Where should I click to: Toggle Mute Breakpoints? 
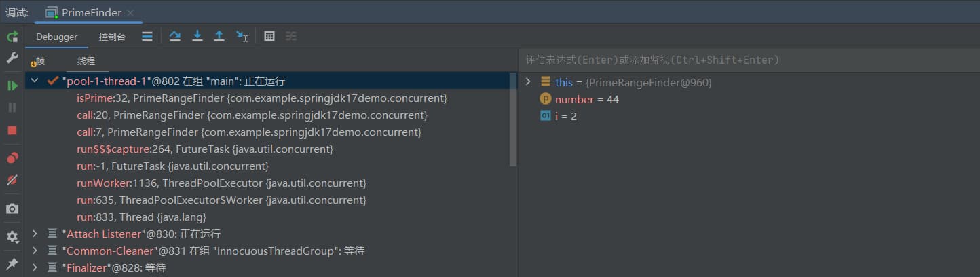coord(12,180)
